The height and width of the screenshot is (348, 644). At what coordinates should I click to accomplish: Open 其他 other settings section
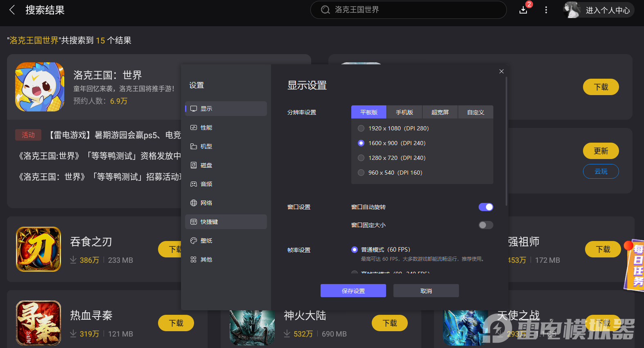click(226, 259)
